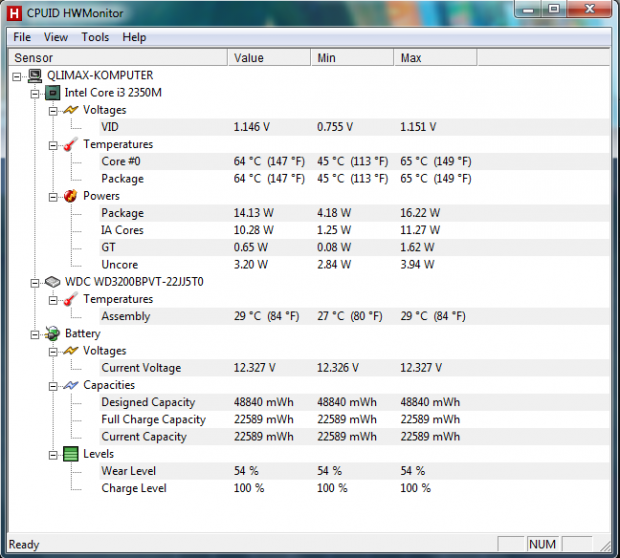Select the Package temperature row

coord(354,179)
